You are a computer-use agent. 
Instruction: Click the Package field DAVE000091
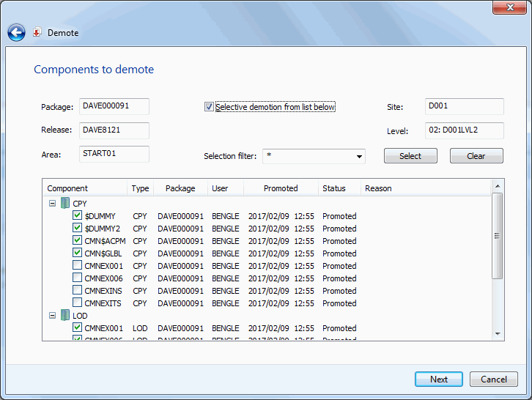pos(114,106)
